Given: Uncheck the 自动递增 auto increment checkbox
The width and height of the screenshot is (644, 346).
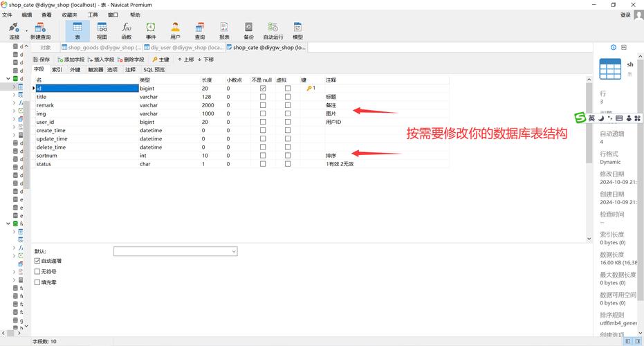Looking at the screenshot, I should click(x=37, y=261).
